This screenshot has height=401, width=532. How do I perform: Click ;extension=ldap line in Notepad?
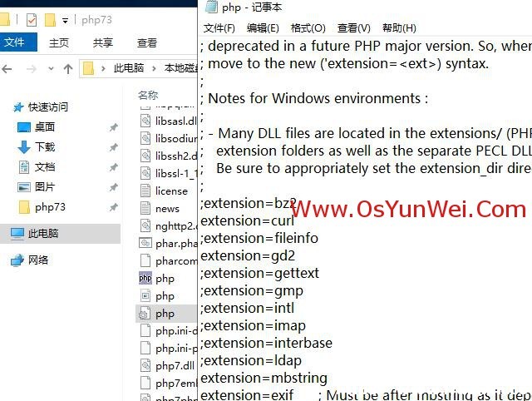(251, 361)
